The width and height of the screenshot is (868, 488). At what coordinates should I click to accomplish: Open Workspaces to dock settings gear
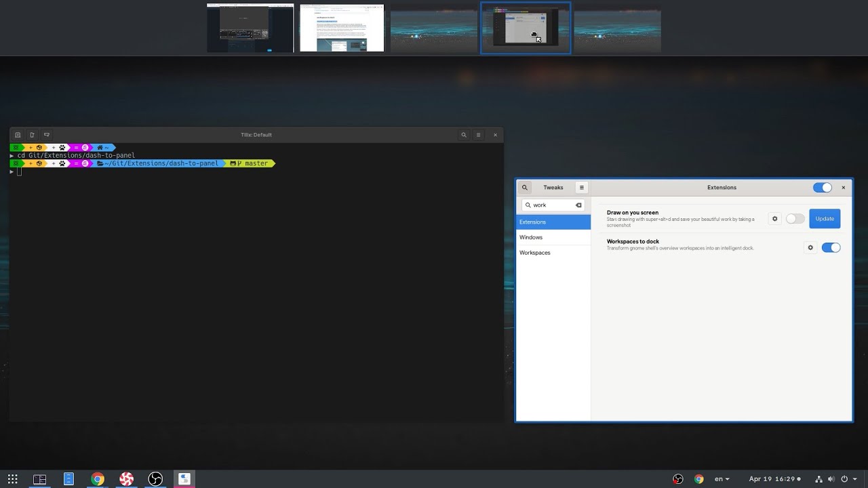coord(810,248)
